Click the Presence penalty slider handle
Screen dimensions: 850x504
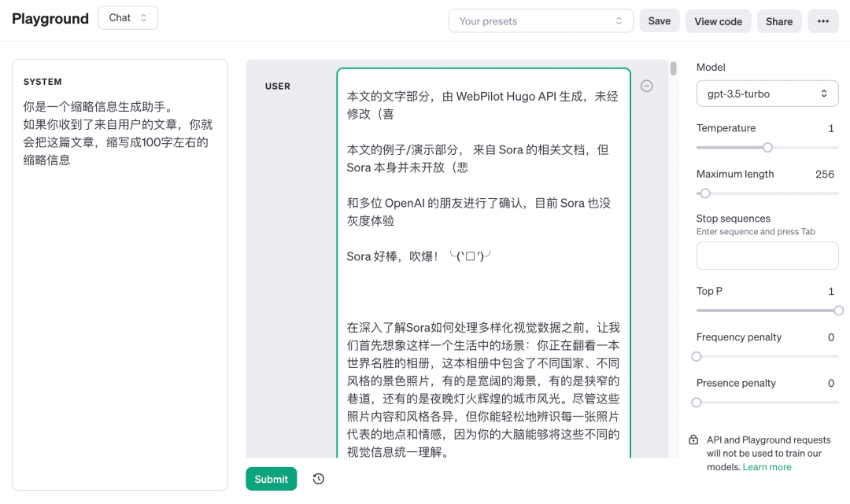[x=697, y=403]
